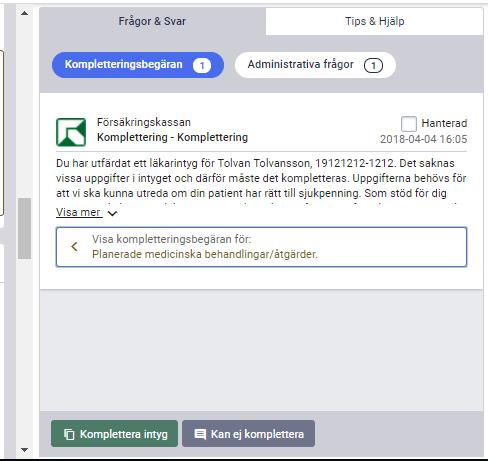The height and width of the screenshot is (461, 488).
Task: Click the chevron next to Visa mer
Action: click(x=112, y=213)
